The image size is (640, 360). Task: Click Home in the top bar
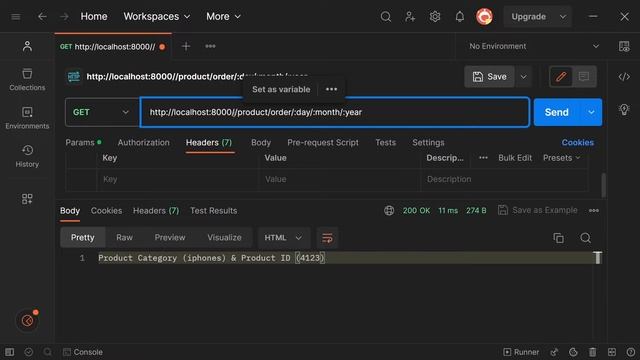(94, 17)
